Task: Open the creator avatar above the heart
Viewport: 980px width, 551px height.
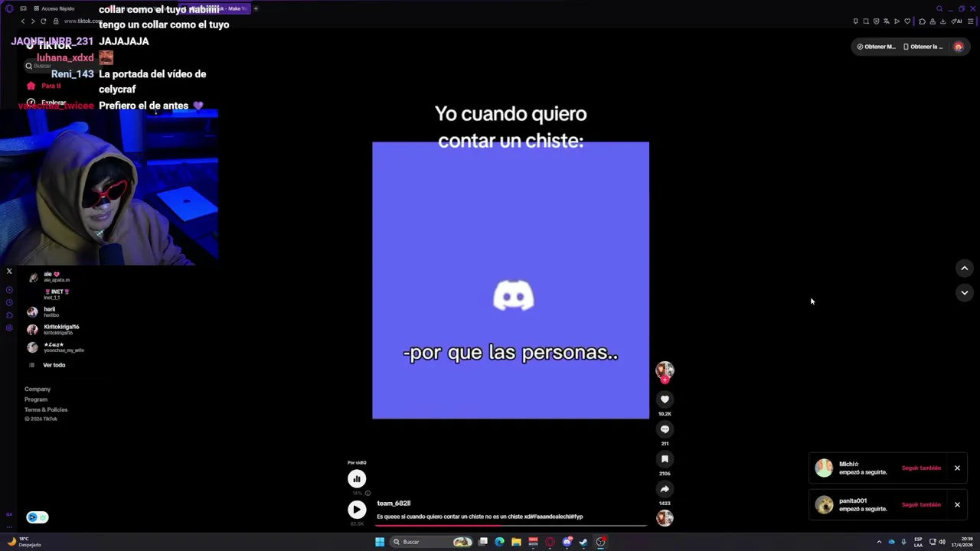Action: tap(665, 370)
